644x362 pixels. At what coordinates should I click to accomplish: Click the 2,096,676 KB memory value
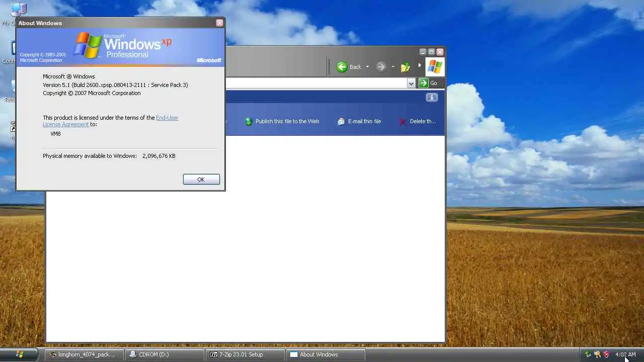159,156
